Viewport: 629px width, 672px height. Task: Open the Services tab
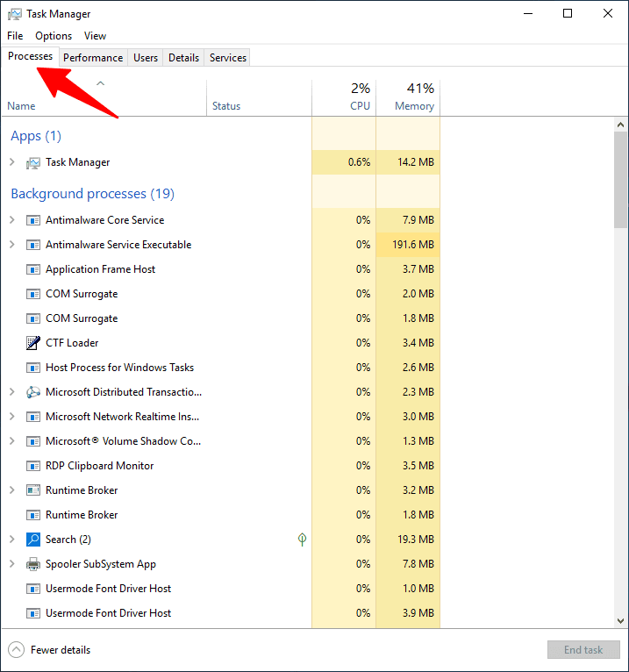click(x=228, y=58)
